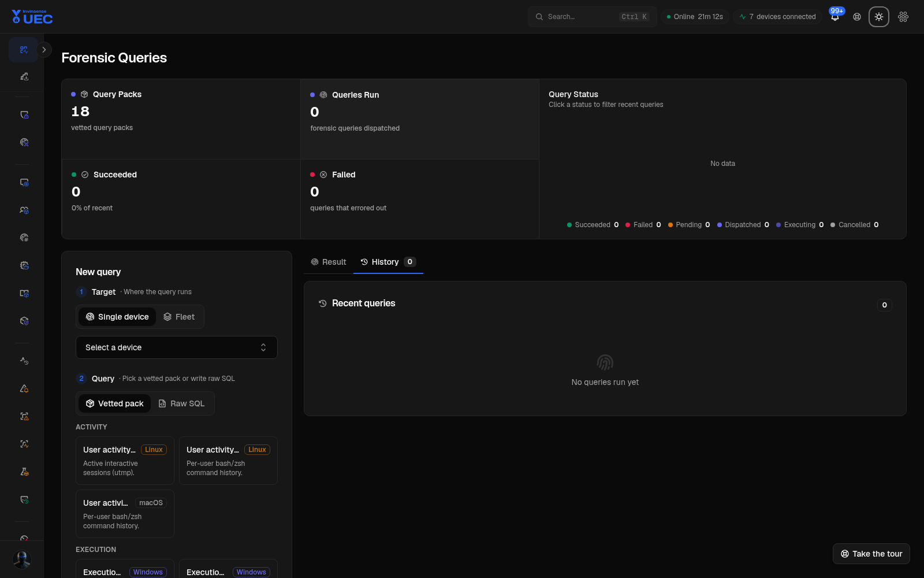Open the Select a device dropdown

coord(177,347)
